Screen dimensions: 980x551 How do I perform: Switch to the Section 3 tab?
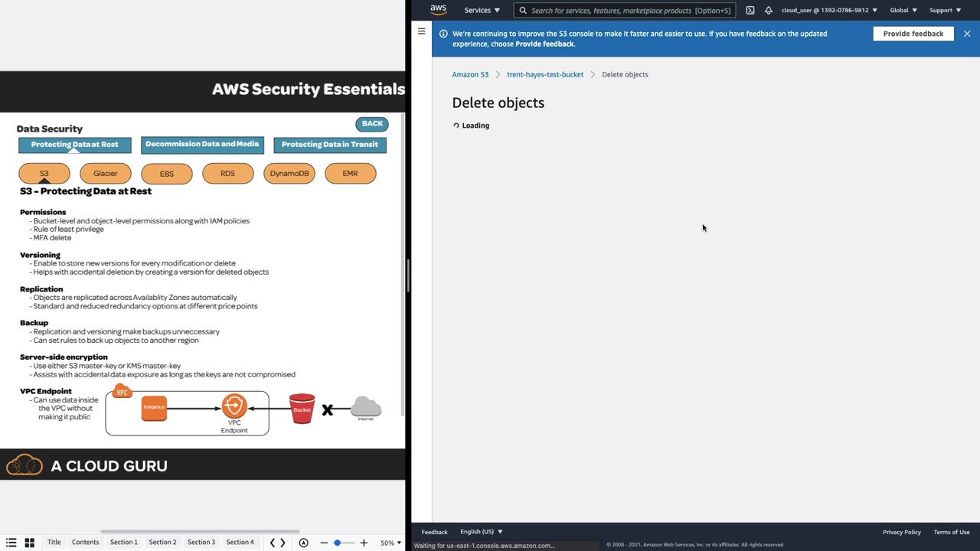coord(201,542)
